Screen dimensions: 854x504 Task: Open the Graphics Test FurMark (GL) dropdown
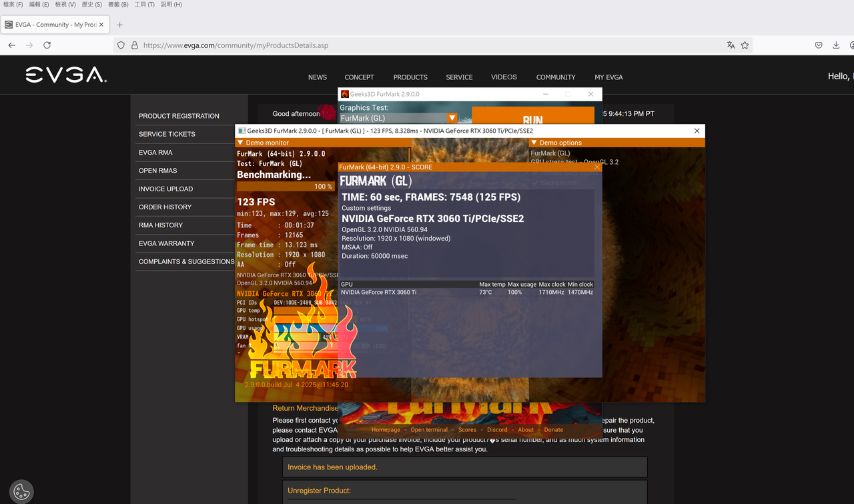click(398, 118)
